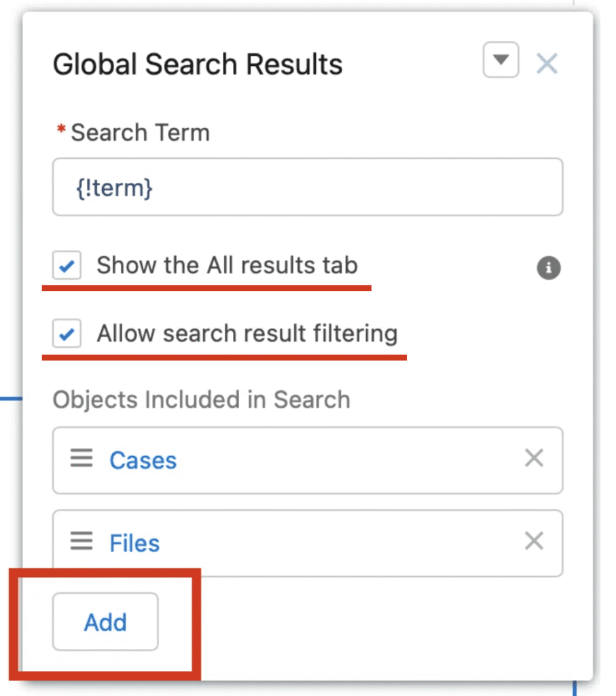Open the Cases object link
This screenshot has width=616, height=696.
coord(143,460)
